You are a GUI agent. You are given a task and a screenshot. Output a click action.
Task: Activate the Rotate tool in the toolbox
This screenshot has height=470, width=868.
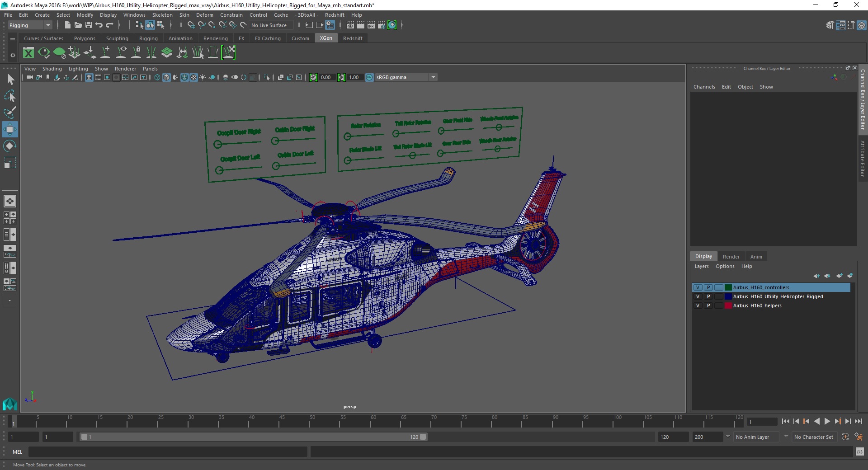(9, 146)
